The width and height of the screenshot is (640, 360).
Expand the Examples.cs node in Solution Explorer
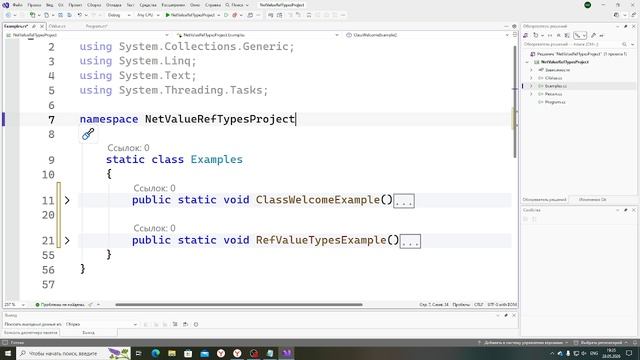[531, 86]
